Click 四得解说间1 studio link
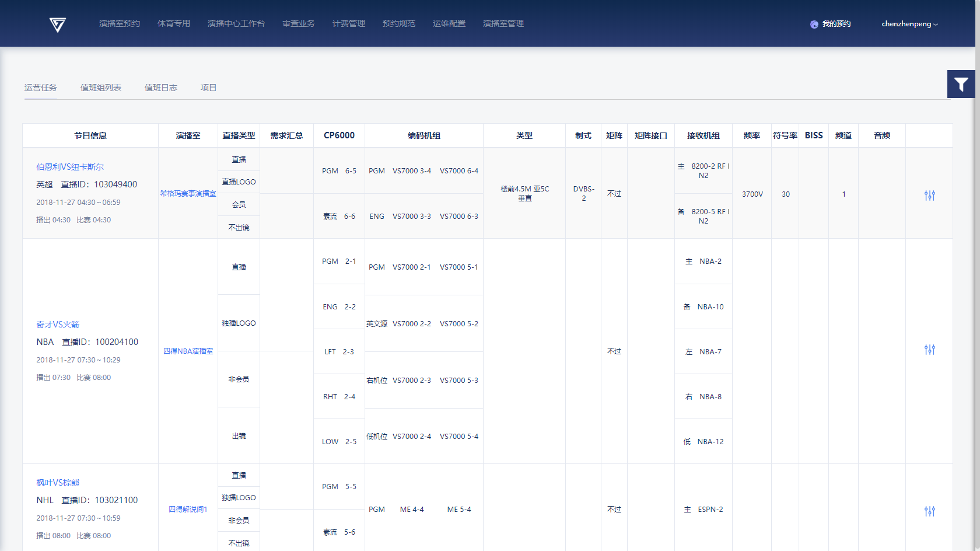 click(x=188, y=510)
